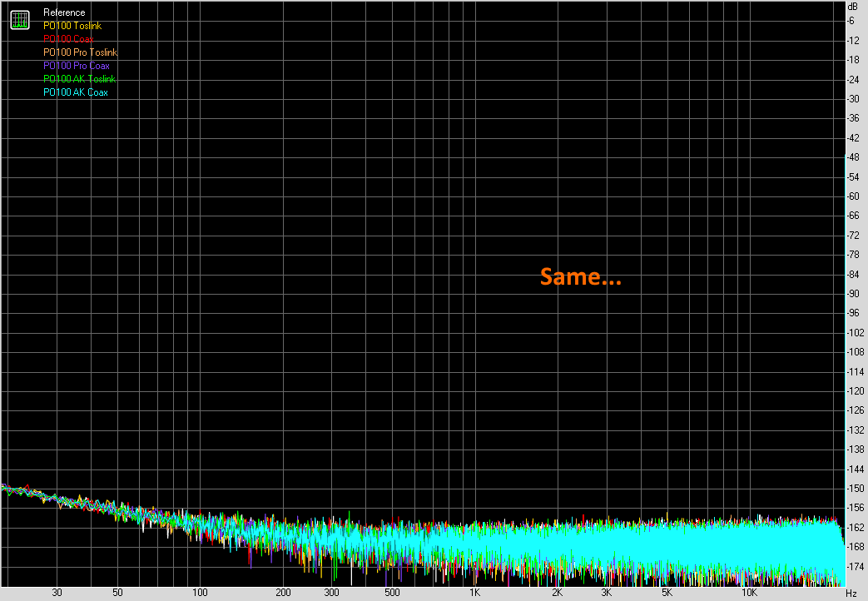Click the 30 Hz frequency label

tap(57, 593)
